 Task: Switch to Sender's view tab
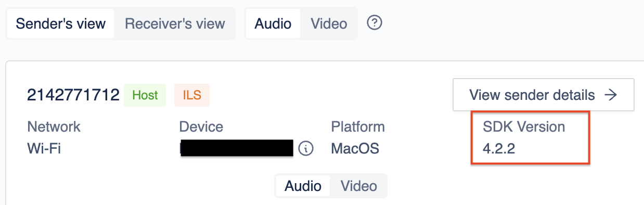tap(61, 23)
